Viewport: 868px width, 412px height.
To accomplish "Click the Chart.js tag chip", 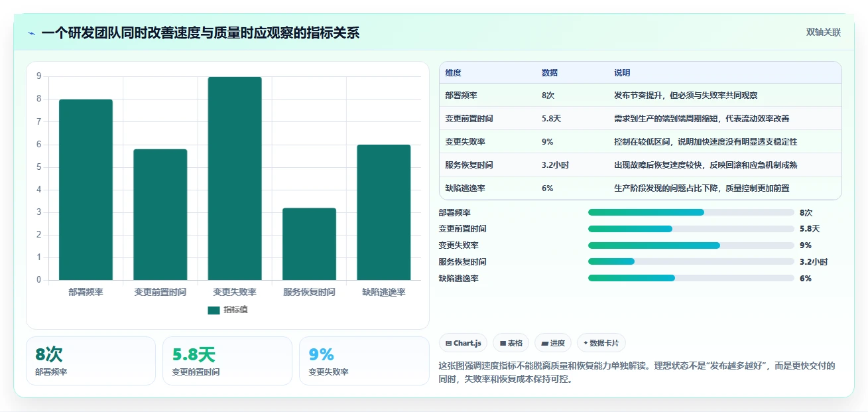I will (464, 343).
